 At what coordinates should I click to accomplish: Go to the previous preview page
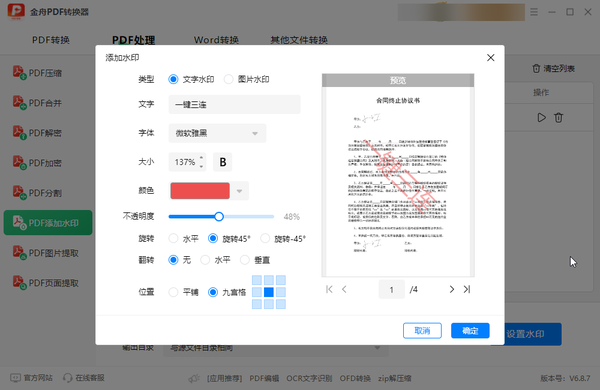pos(344,289)
